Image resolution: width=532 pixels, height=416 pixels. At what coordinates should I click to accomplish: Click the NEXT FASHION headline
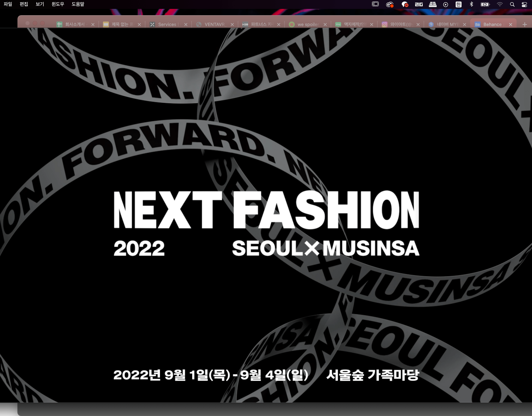tap(266, 210)
